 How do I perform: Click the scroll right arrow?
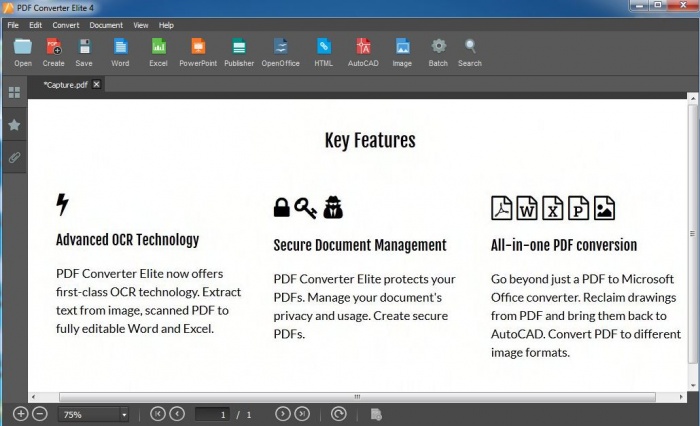tap(681, 397)
